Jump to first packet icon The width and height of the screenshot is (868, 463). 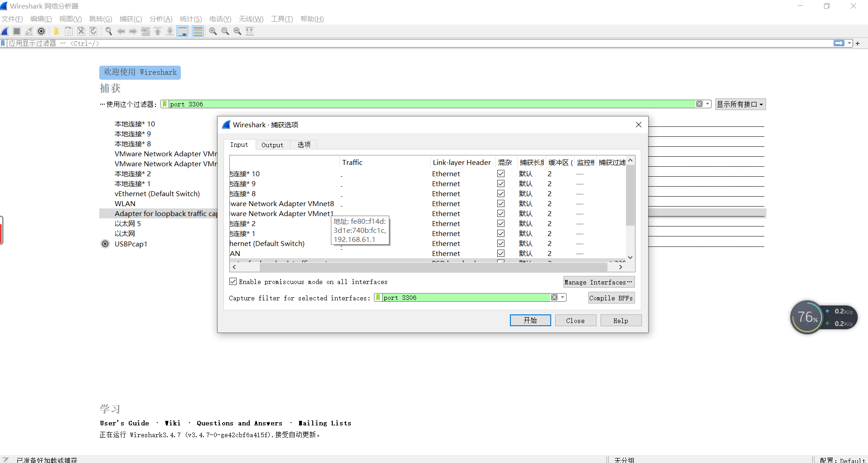pyautogui.click(x=158, y=31)
